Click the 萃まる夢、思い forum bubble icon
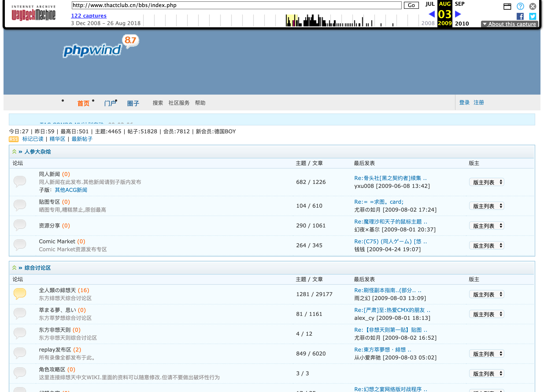544x392 pixels. (20, 313)
